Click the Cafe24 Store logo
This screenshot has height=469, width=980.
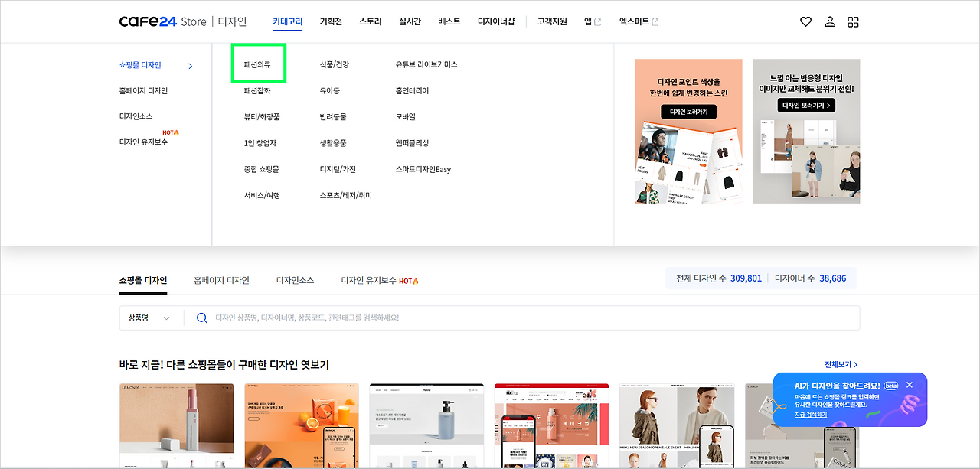(x=163, y=21)
